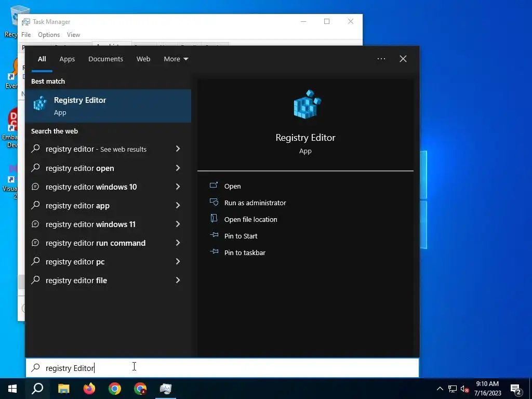Choose Run as administrator

[255, 203]
